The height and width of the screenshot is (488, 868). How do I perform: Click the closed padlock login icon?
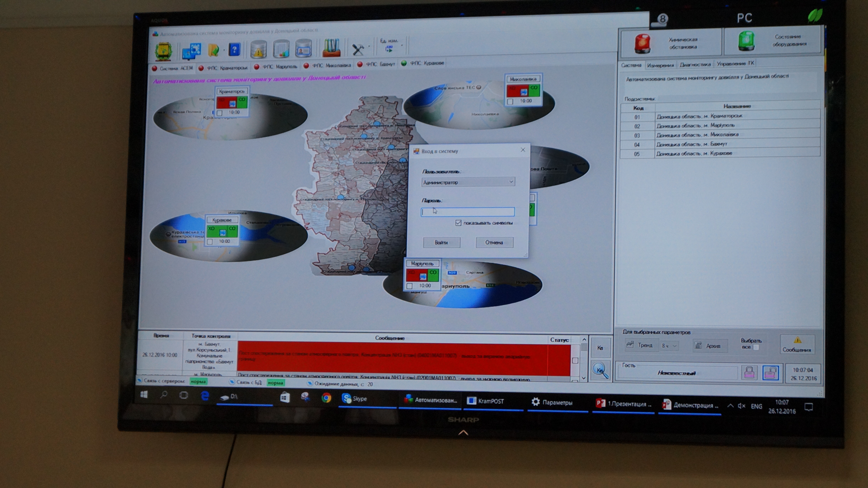click(749, 373)
